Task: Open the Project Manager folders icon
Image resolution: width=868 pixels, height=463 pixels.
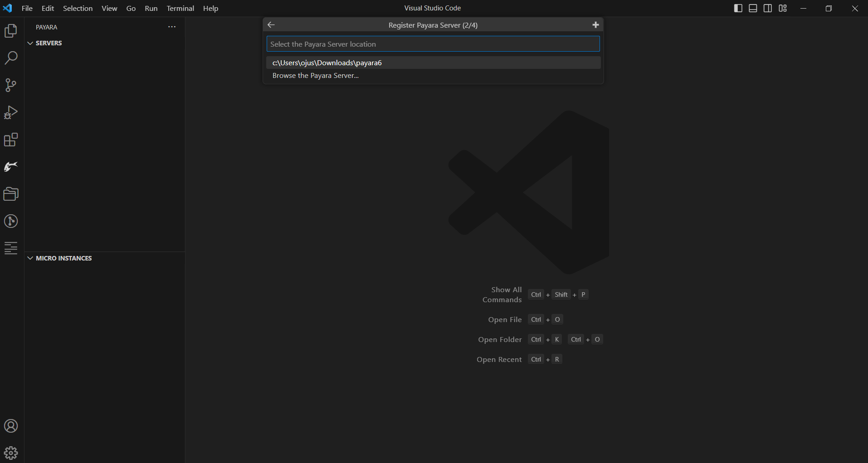Action: (11, 194)
